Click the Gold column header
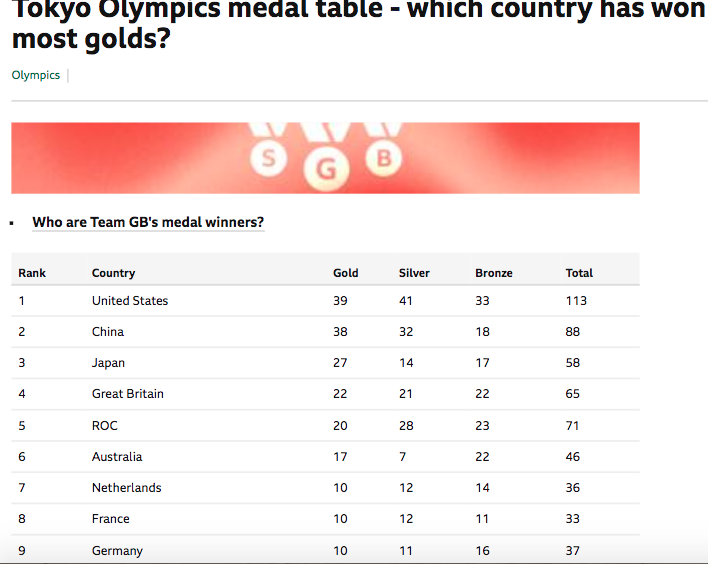 coord(346,273)
